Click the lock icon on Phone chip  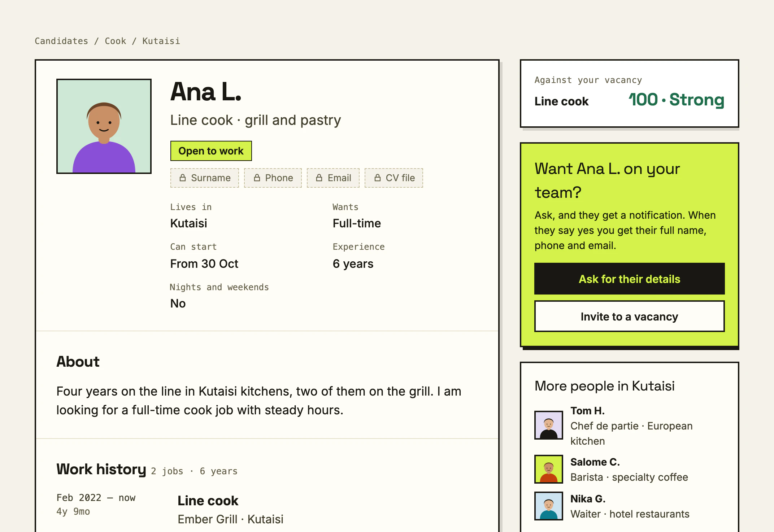257,178
